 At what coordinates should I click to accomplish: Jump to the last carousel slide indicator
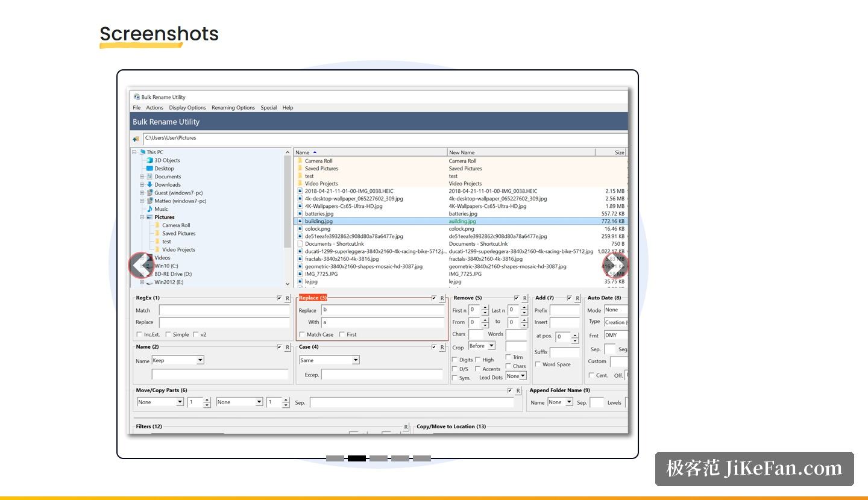point(422,458)
